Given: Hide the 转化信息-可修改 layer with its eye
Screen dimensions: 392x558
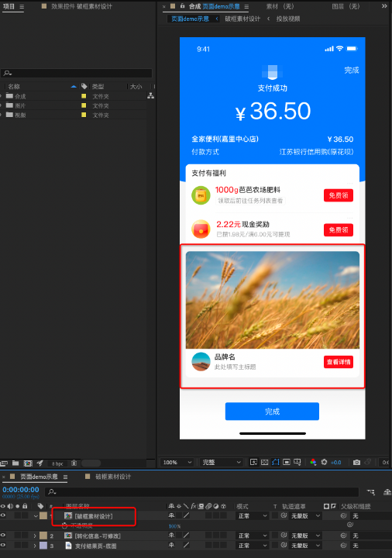Looking at the screenshot, I should point(3,536).
